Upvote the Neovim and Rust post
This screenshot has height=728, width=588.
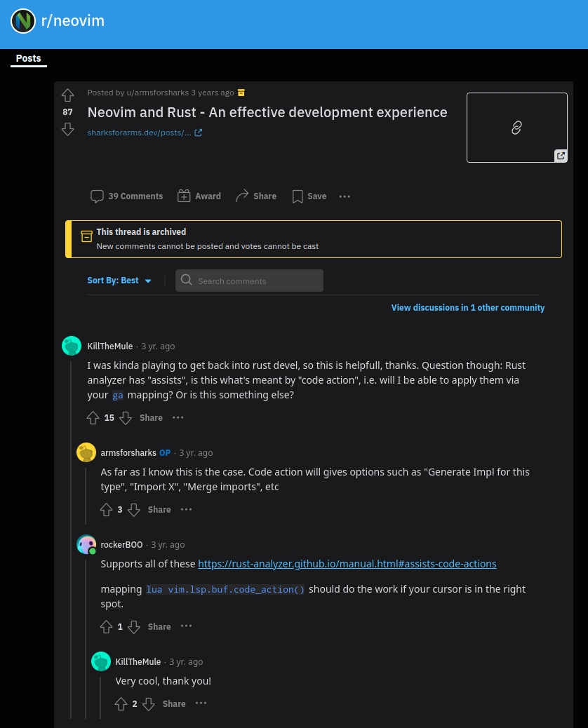pyautogui.click(x=67, y=95)
